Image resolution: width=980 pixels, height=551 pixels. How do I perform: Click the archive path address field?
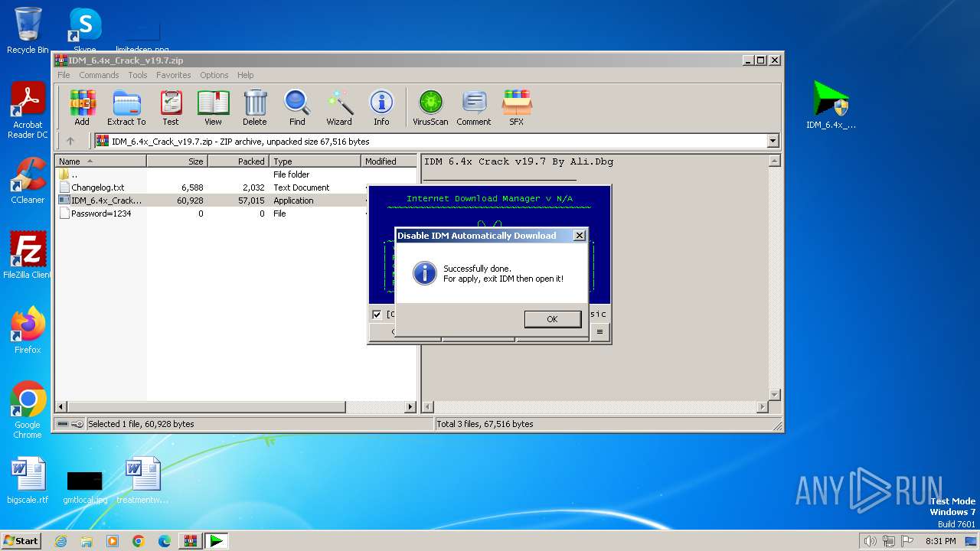click(x=430, y=141)
